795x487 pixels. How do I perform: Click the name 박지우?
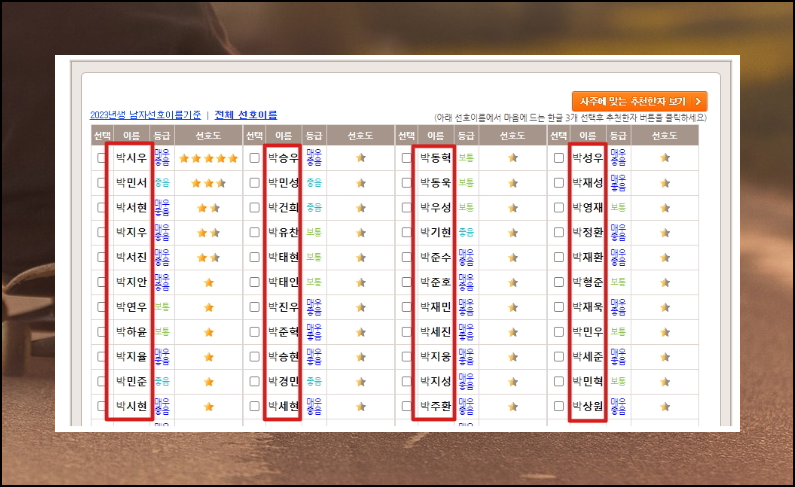click(131, 233)
